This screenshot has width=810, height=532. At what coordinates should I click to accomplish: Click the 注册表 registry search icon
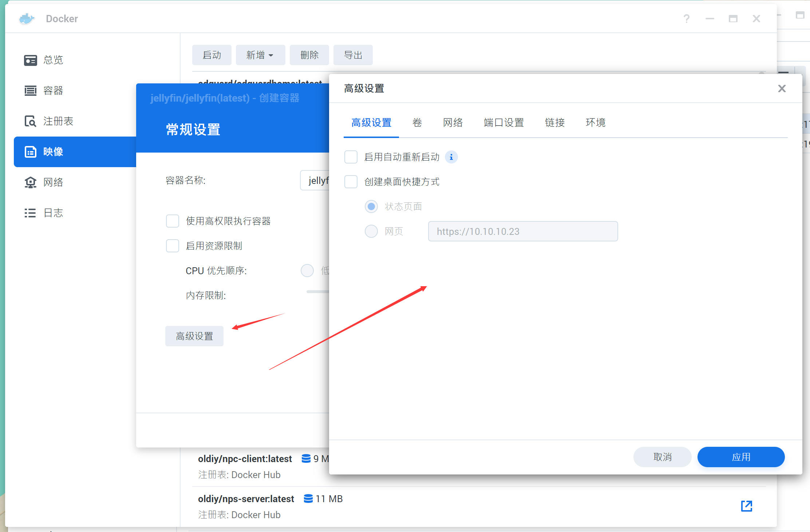point(31,121)
